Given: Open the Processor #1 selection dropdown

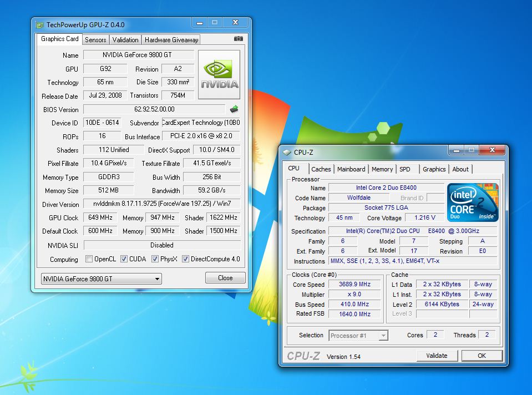Looking at the screenshot, I should coord(358,336).
